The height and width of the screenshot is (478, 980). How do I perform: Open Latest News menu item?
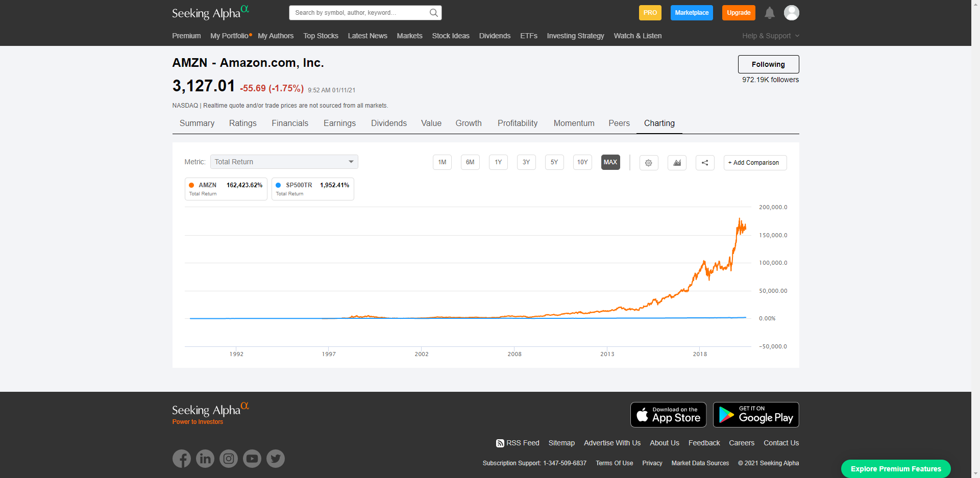coord(367,36)
